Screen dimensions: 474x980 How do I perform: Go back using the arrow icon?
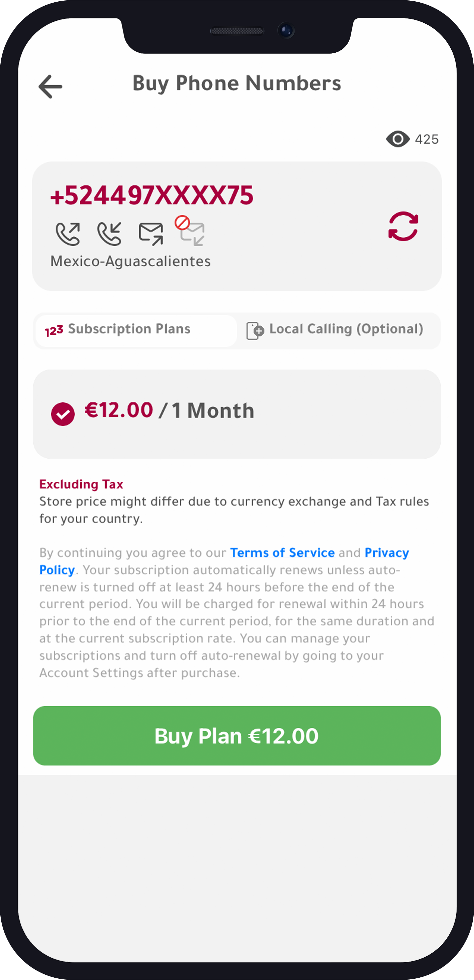[x=50, y=86]
